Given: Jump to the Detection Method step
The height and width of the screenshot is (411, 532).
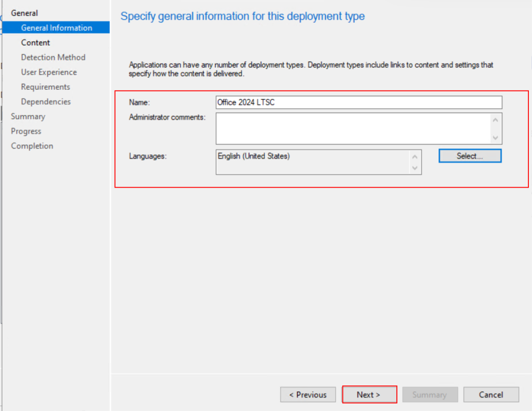Looking at the screenshot, I should coord(53,57).
